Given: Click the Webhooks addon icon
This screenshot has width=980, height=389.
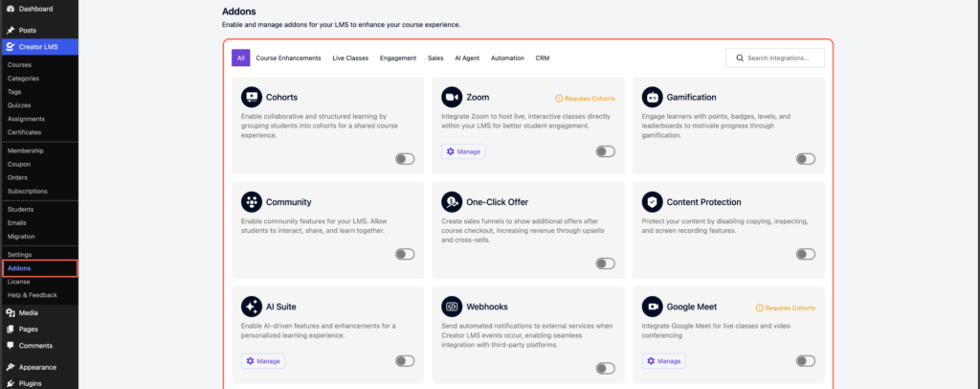Looking at the screenshot, I should 452,307.
